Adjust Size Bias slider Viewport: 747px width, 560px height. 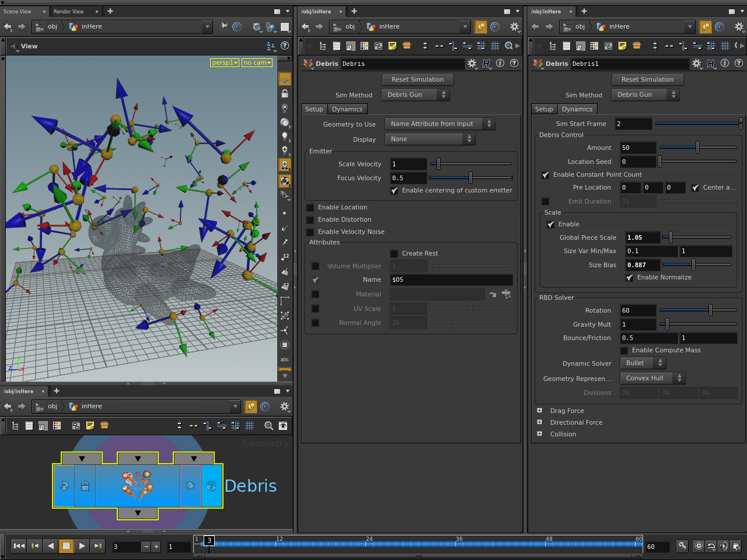[x=697, y=265]
